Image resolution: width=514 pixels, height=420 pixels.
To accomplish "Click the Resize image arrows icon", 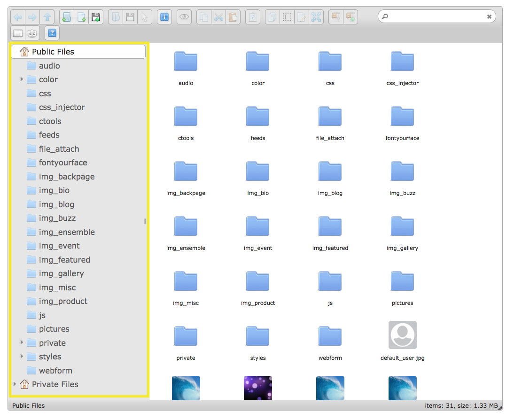I will coord(316,17).
